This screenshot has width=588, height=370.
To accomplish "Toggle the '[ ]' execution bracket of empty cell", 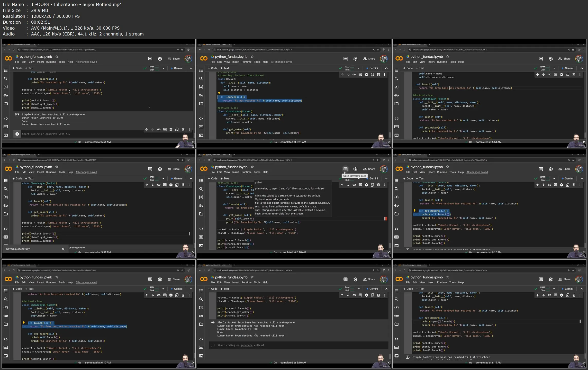I will [x=212, y=345].
